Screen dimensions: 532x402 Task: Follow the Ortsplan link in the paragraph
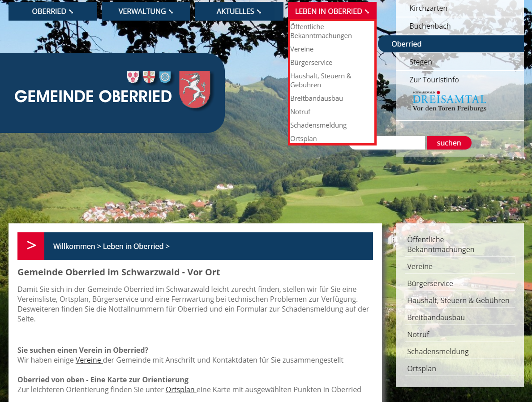tap(180, 389)
